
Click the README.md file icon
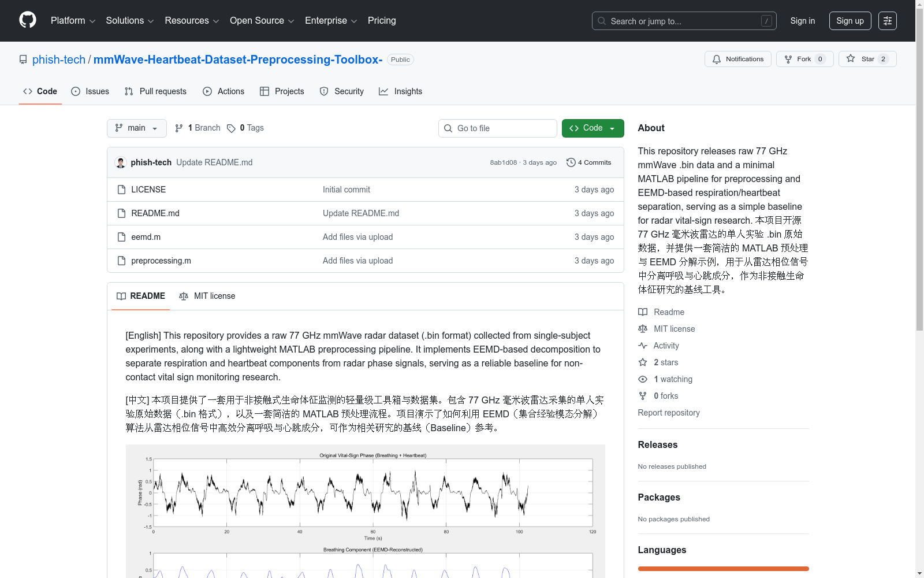pyautogui.click(x=121, y=213)
